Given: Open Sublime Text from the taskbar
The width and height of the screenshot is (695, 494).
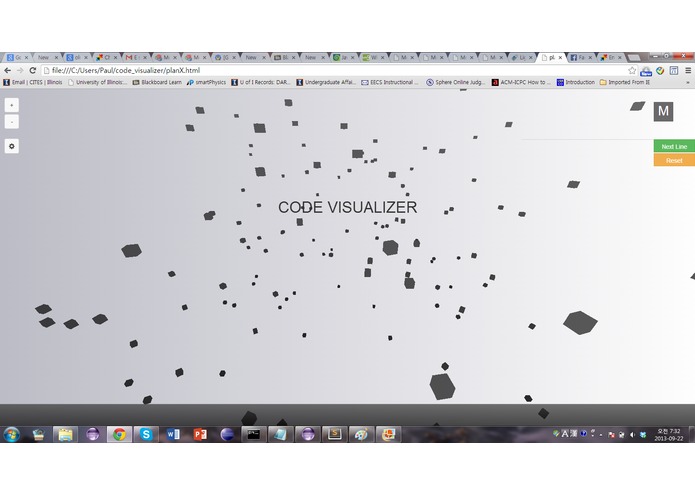Looking at the screenshot, I should tap(335, 435).
